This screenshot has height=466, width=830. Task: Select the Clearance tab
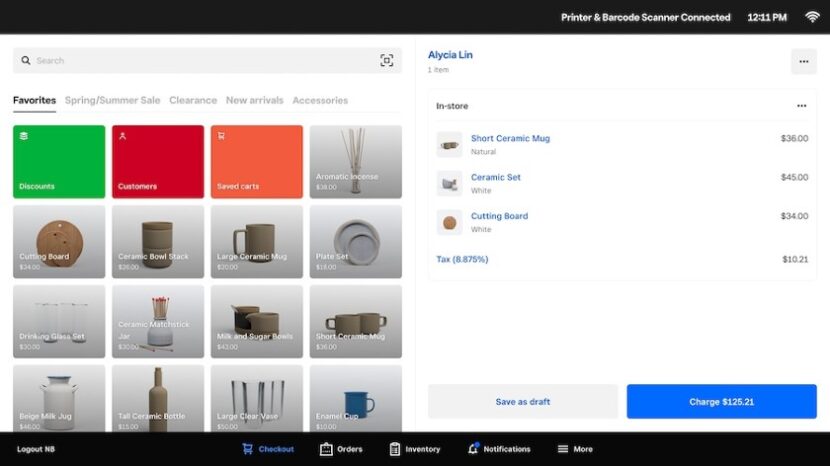pyautogui.click(x=193, y=100)
